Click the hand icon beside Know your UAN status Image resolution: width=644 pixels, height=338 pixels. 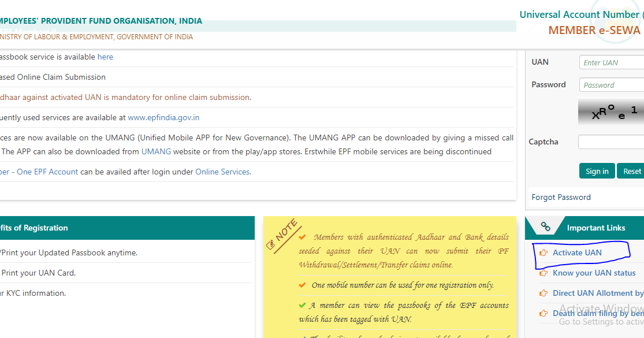[544, 273]
